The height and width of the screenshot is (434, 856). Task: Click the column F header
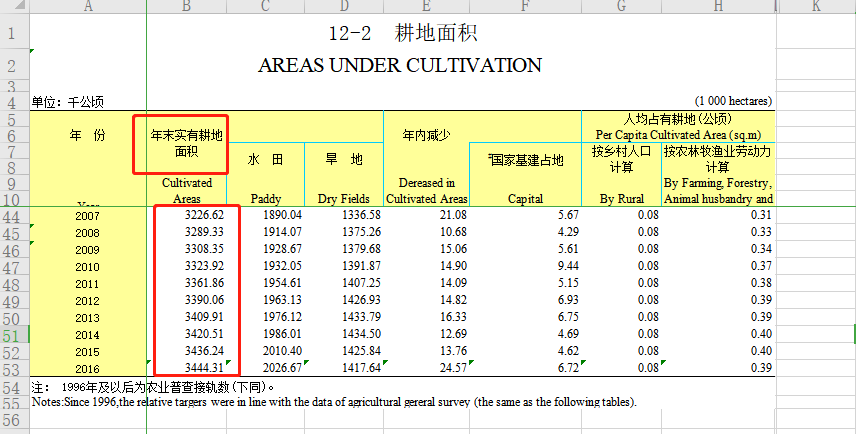(x=525, y=7)
